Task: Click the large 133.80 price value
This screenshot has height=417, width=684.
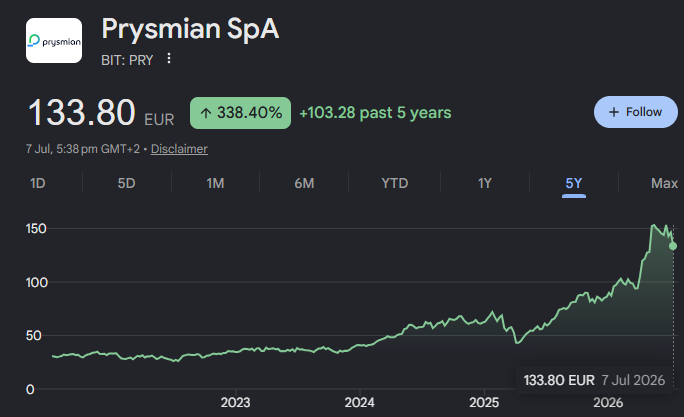Action: click(82, 113)
